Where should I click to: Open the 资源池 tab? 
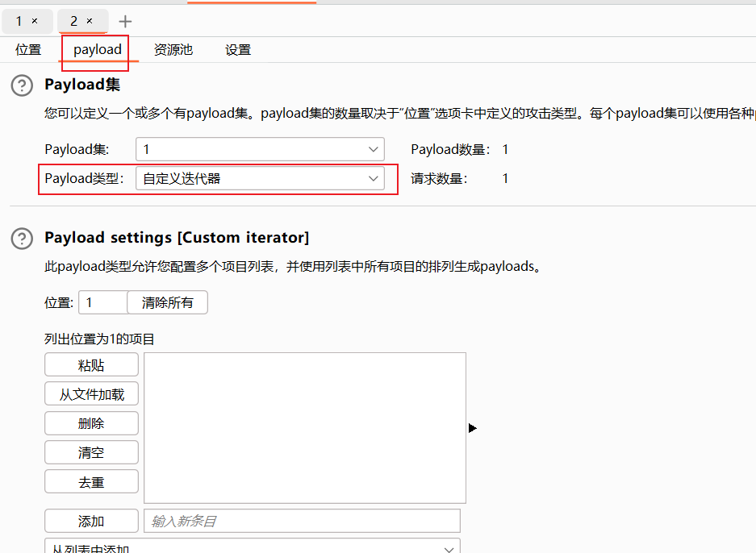(173, 50)
